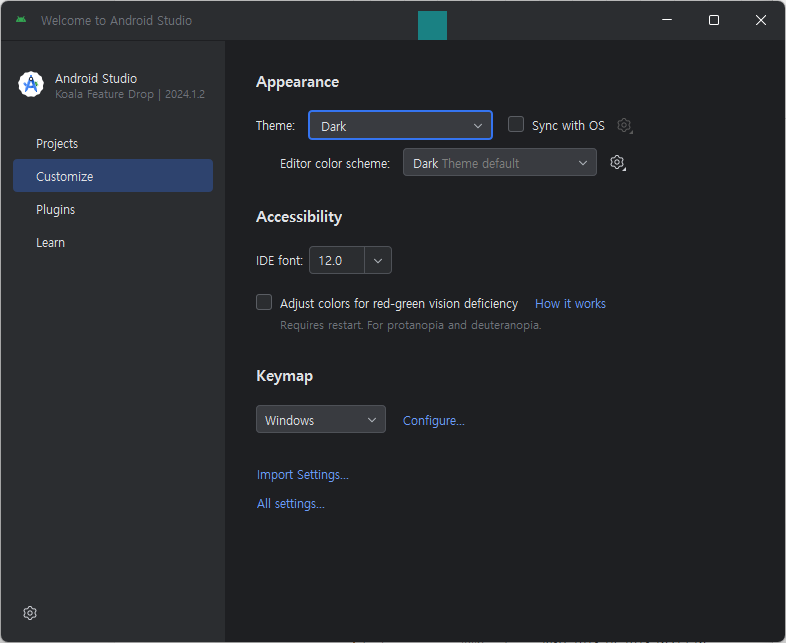Open All settings... link
Screen dimensions: 786x643
[291, 504]
